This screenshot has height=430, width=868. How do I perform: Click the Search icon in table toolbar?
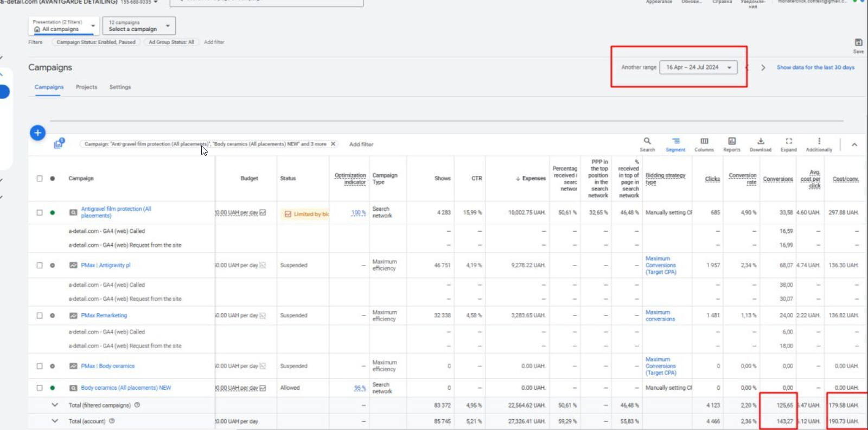pyautogui.click(x=647, y=142)
